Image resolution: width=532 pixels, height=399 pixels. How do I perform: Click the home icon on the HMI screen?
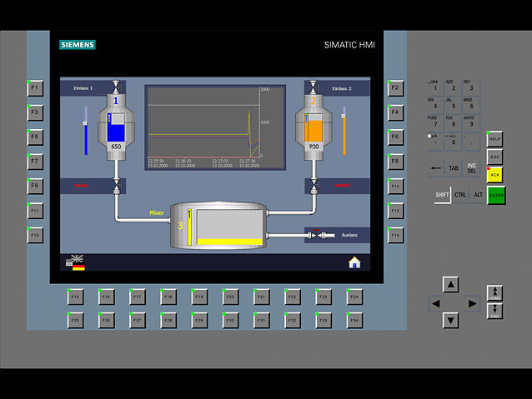[354, 262]
